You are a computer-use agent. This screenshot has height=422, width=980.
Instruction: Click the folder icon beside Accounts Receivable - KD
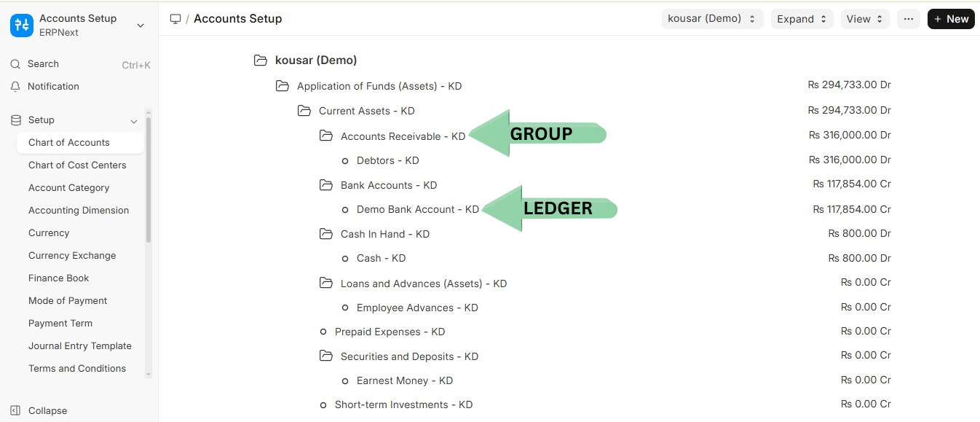click(326, 136)
